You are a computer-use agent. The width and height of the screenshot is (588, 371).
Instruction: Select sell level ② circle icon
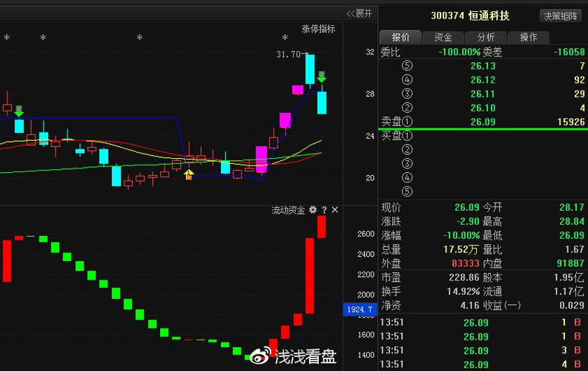point(407,108)
